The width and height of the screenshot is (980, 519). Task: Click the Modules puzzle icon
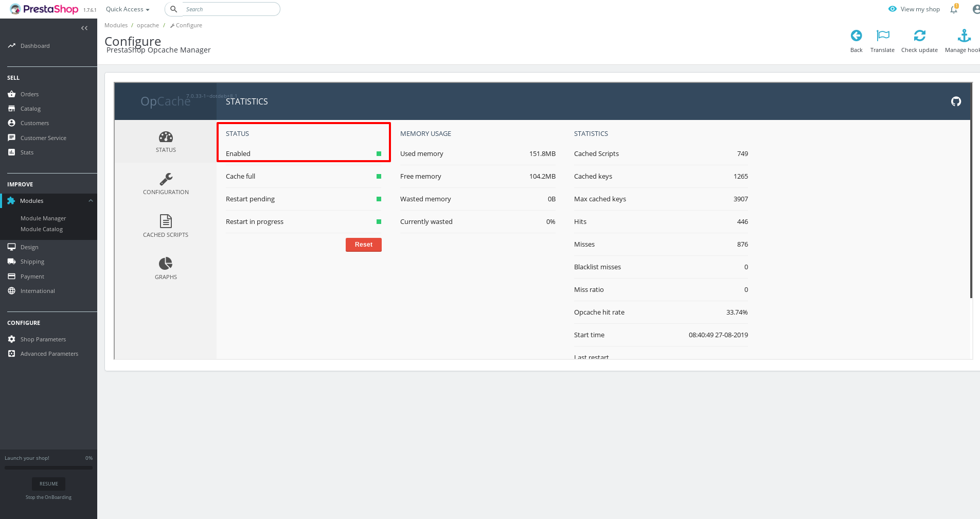pyautogui.click(x=11, y=201)
